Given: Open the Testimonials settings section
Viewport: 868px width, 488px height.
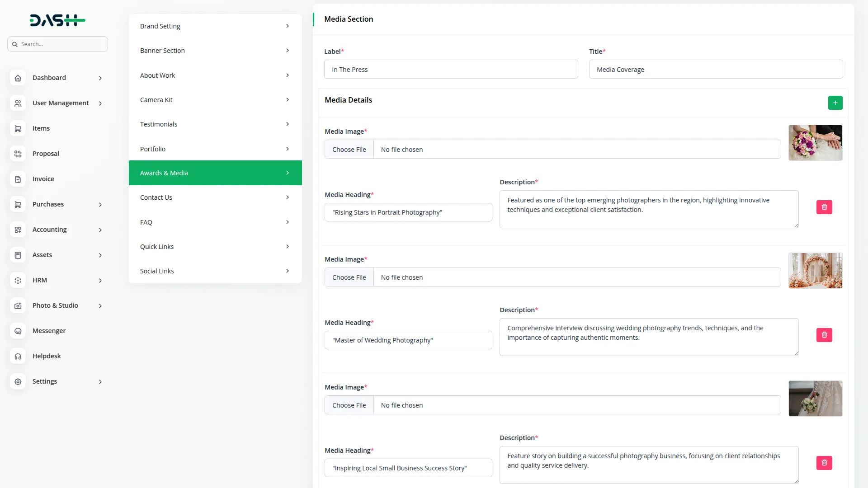Looking at the screenshot, I should (215, 124).
